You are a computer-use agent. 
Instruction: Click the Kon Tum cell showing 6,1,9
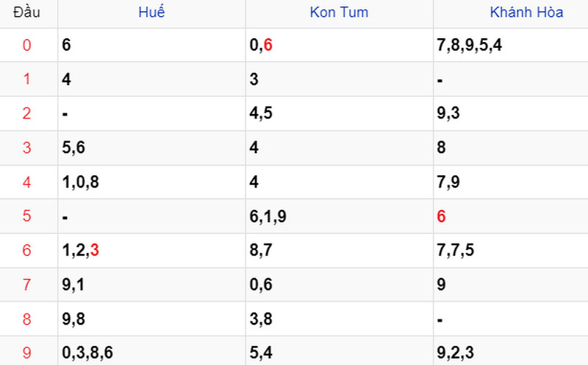click(340, 216)
